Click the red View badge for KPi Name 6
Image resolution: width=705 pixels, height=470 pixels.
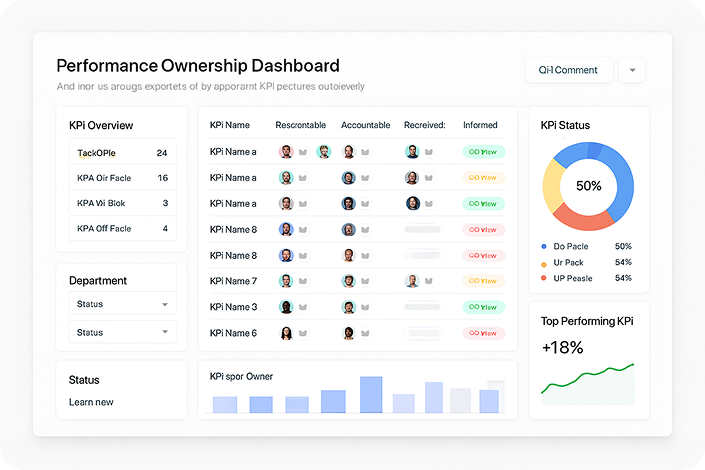point(483,333)
